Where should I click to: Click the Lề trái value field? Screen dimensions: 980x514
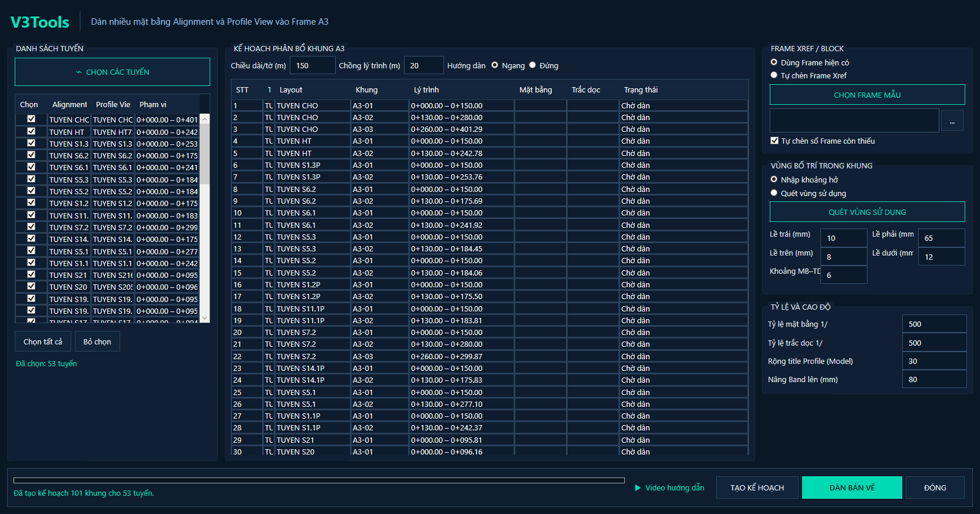coord(844,238)
